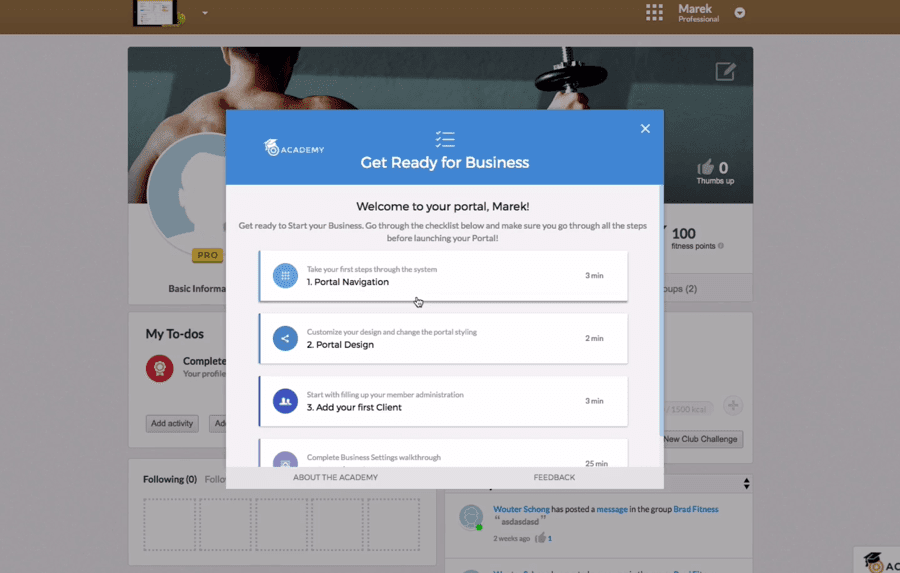Click the Add activity button
This screenshot has width=900, height=573.
click(x=172, y=424)
